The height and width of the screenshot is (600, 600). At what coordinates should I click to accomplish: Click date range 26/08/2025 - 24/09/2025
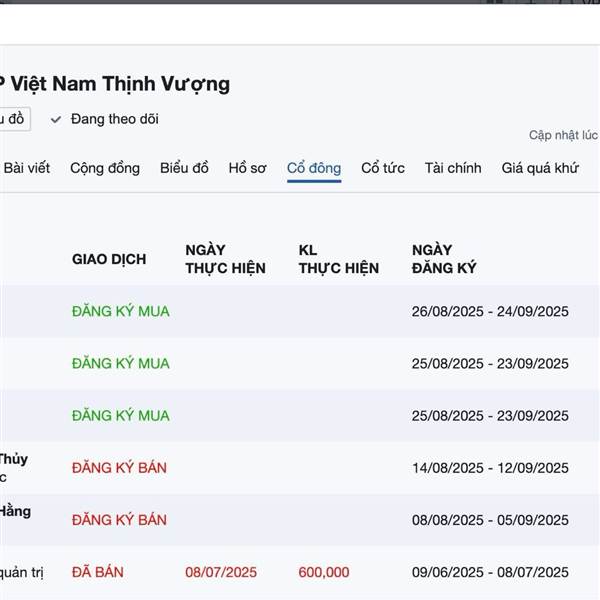490,311
